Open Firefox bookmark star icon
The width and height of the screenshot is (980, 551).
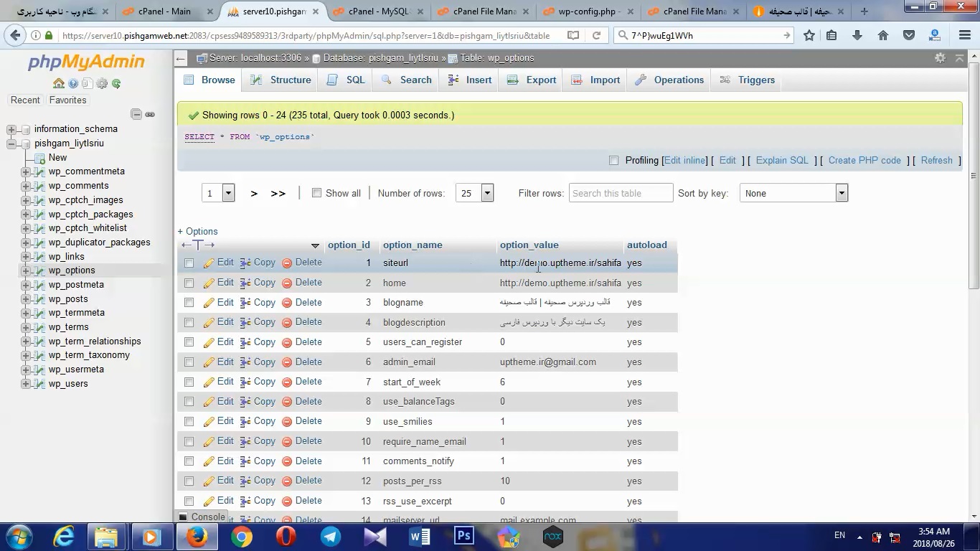809,35
